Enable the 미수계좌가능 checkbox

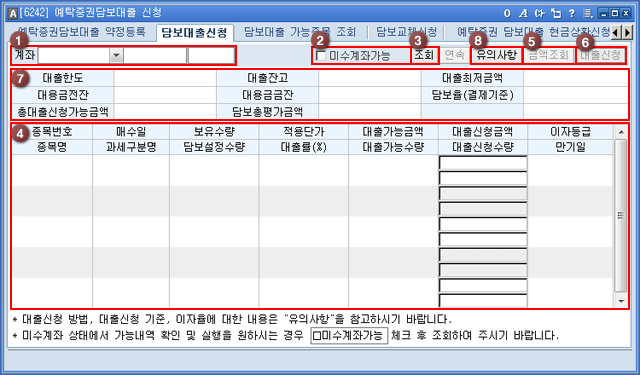point(322,56)
